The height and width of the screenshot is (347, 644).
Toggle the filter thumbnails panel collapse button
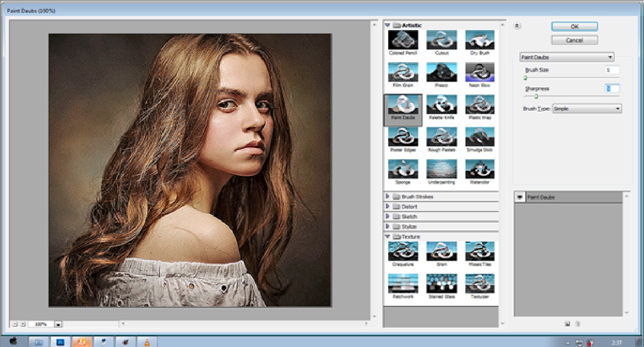click(517, 26)
